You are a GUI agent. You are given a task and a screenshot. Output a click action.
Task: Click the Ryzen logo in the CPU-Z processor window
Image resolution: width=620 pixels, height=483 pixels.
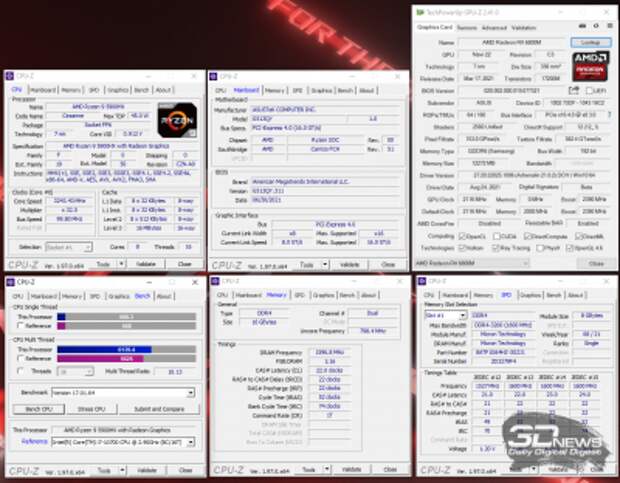click(x=177, y=120)
